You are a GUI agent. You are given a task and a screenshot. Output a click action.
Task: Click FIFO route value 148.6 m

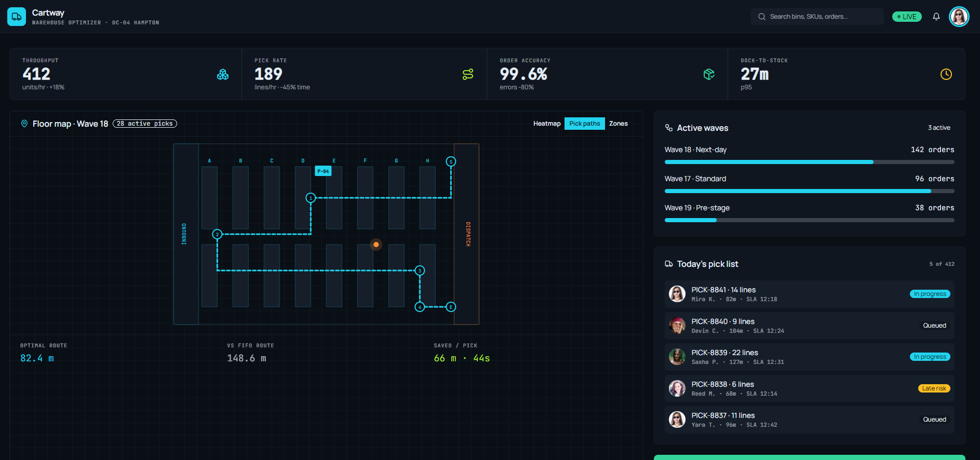pos(247,358)
